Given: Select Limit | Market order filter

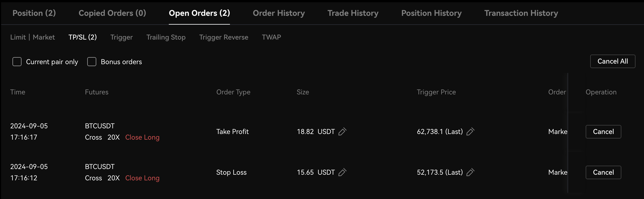Looking at the screenshot, I should point(33,37).
